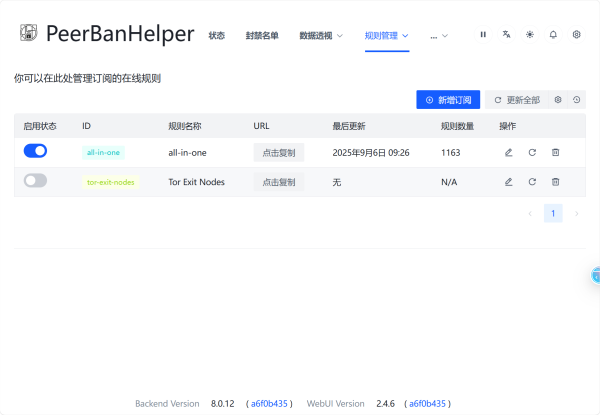Open backend commit a6f0b435 link
Image resolution: width=600 pixels, height=415 pixels.
pyautogui.click(x=269, y=404)
